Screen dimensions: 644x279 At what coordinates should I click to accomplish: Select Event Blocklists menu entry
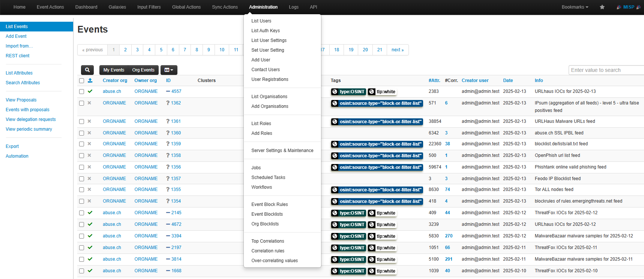pos(282,214)
